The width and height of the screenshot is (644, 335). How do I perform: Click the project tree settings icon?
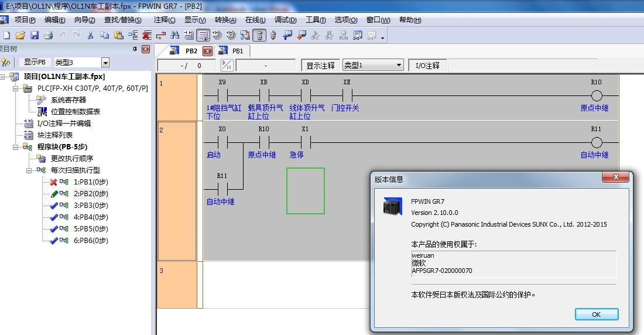6,62
